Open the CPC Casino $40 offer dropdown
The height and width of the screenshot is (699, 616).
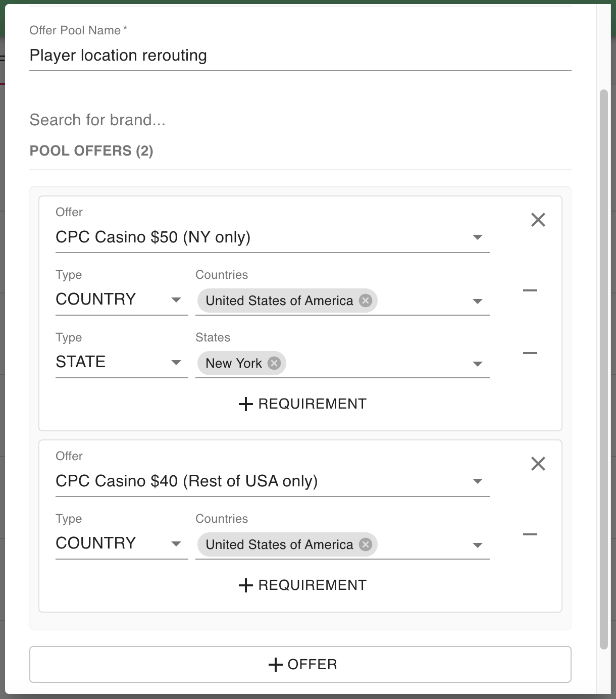(477, 481)
